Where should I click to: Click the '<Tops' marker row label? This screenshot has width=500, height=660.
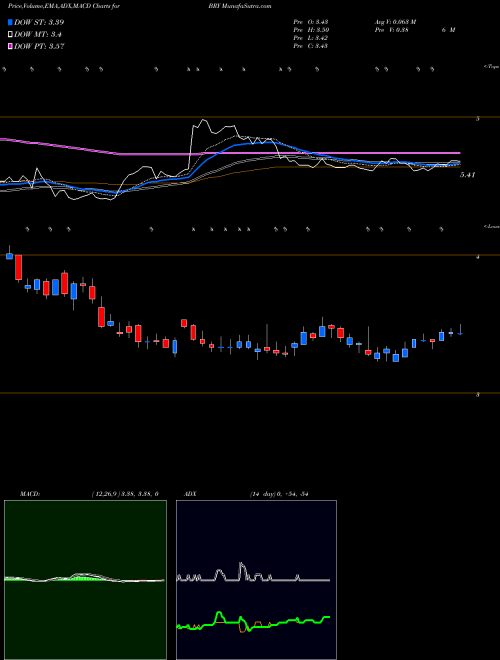492,67
